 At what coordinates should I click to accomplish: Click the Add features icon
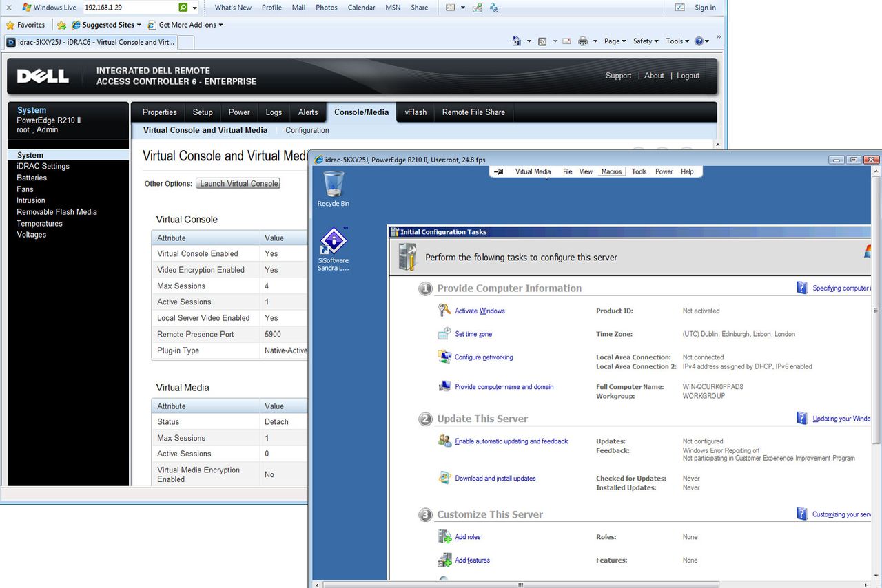[444, 560]
